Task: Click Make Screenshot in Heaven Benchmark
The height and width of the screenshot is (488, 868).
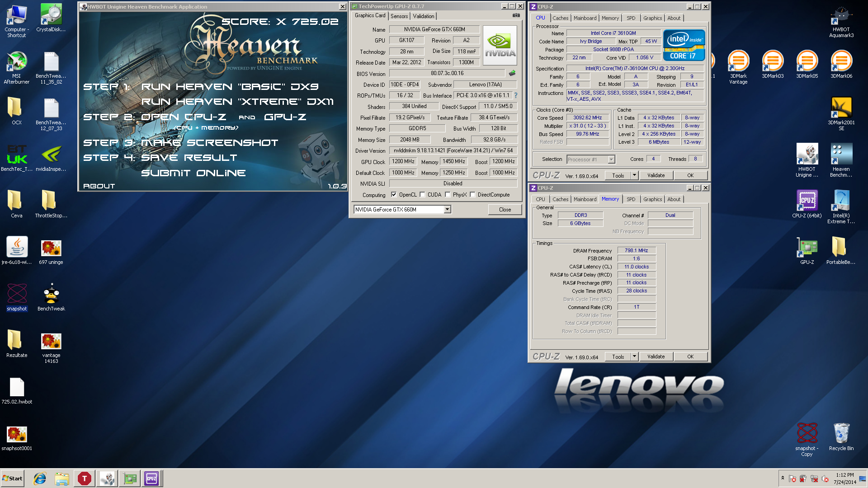Action: 210,142
